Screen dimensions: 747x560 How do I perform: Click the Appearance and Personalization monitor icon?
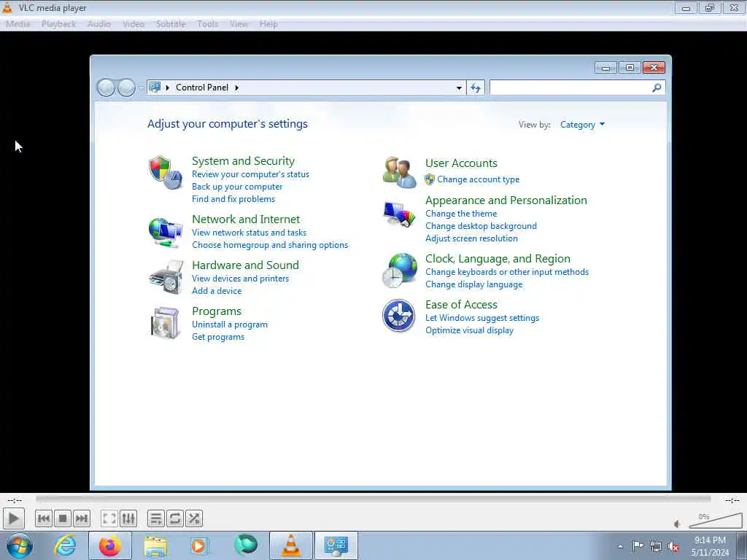tap(399, 214)
